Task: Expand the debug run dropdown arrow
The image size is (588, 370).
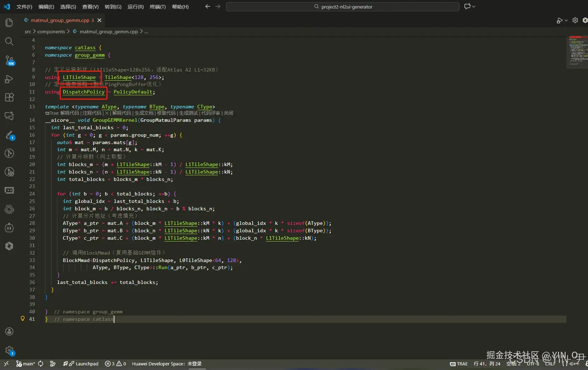Action: coord(566,21)
